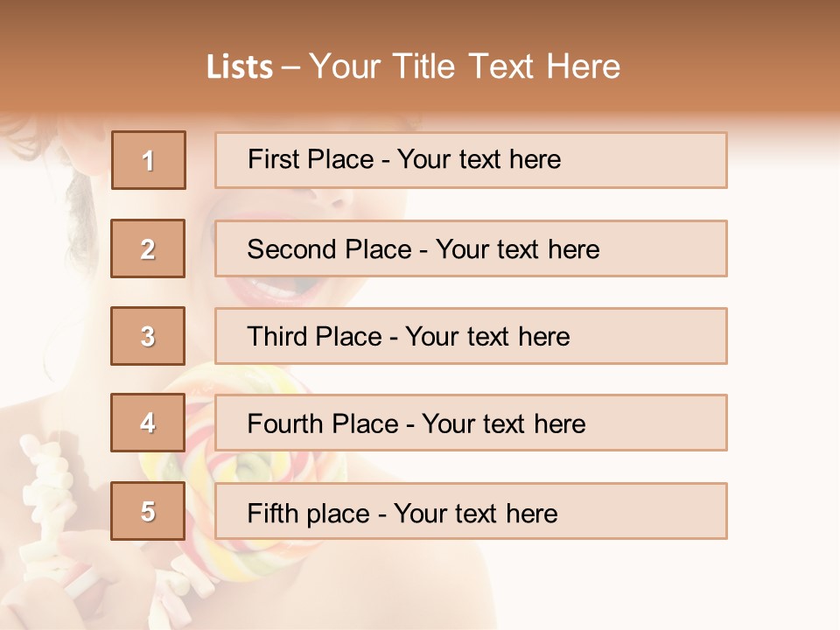Image resolution: width=840 pixels, height=630 pixels.
Task: Click the number 3 box
Action: pyautogui.click(x=149, y=336)
